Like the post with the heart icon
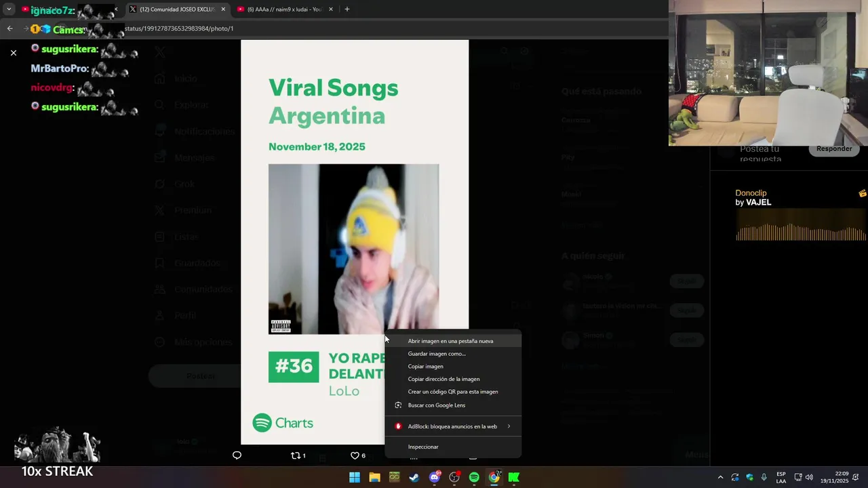This screenshot has height=488, width=868. tap(357, 455)
